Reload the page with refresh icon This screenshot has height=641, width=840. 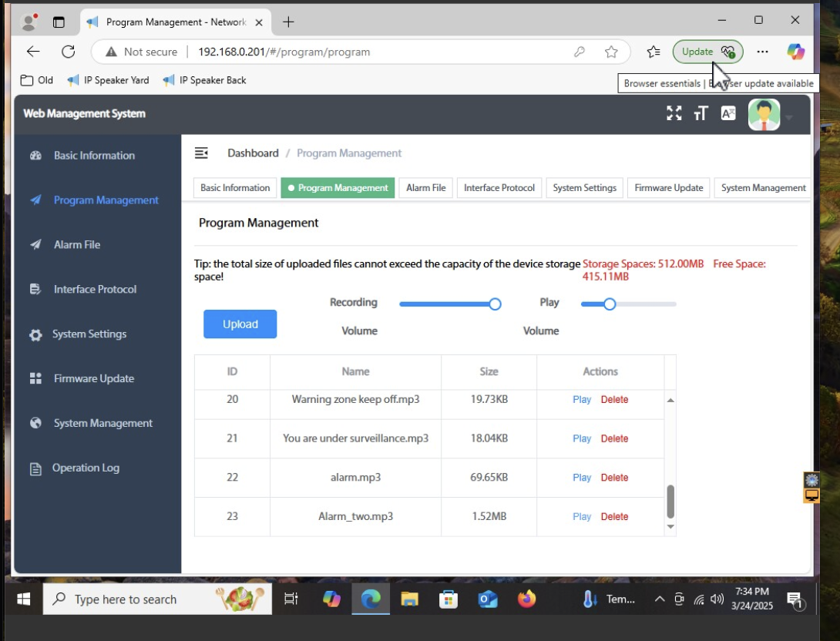click(68, 52)
